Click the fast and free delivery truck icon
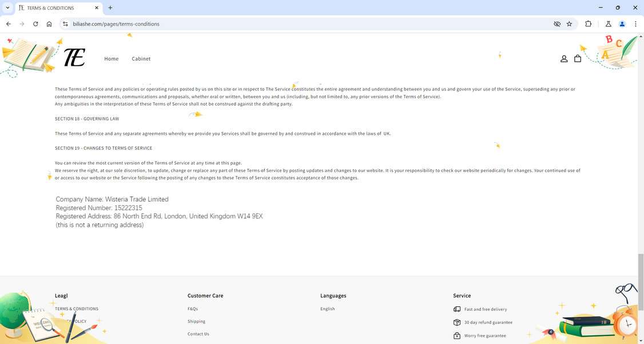Image resolution: width=644 pixels, height=344 pixels. 457,309
